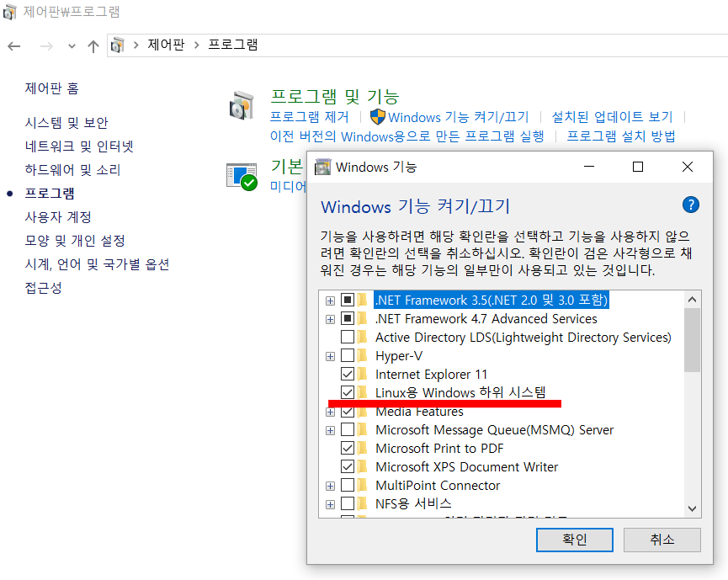Uncheck Linux용 Windows 하위 시스템 checkbox

(x=348, y=392)
